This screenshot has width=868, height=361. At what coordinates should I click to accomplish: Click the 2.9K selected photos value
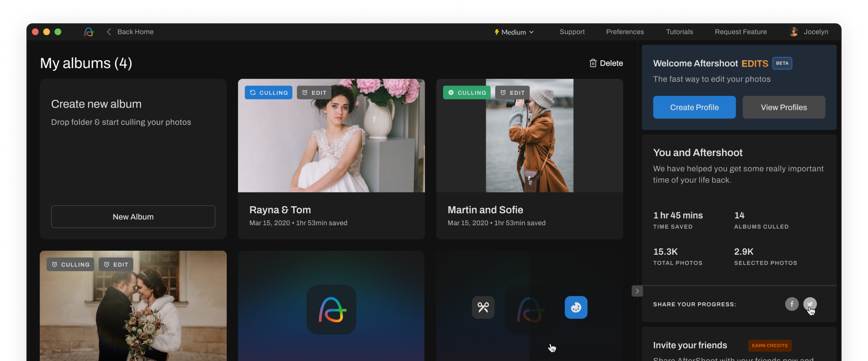coord(744,252)
